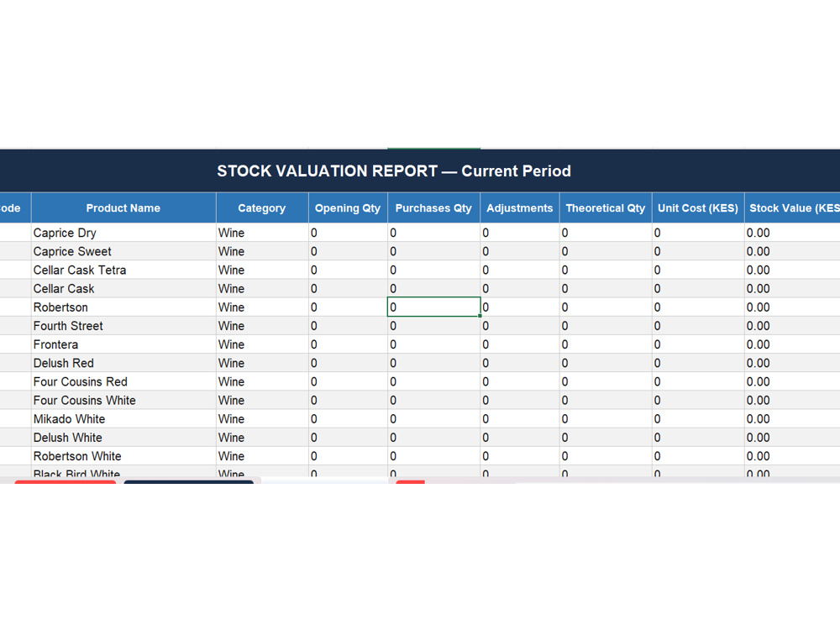Click Opening Qty for Four Cousins White
The image size is (840, 630).
[x=348, y=400]
